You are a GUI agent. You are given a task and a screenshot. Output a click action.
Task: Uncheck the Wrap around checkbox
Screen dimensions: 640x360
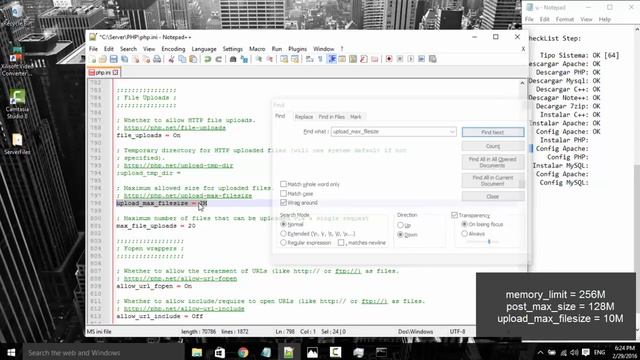(283, 202)
